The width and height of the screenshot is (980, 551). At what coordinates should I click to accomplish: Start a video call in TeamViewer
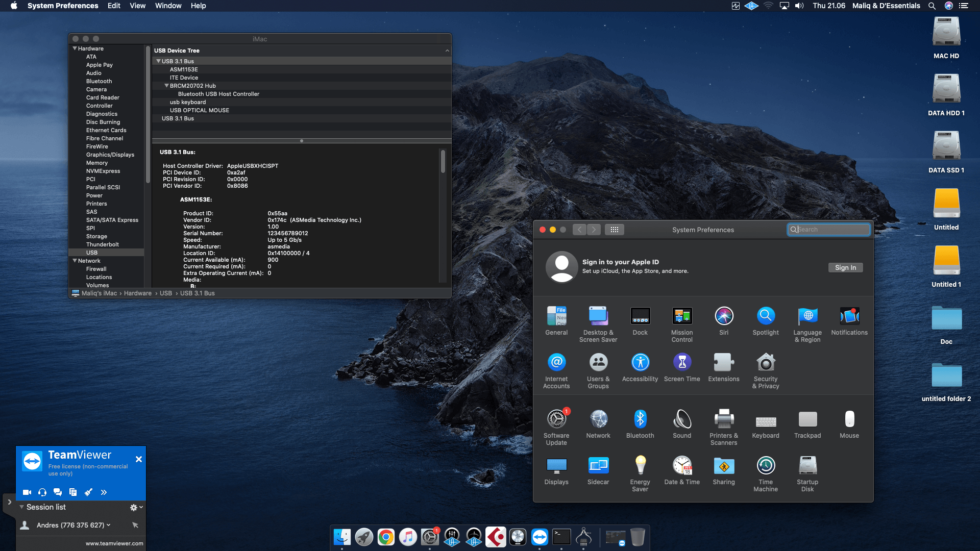(x=27, y=492)
